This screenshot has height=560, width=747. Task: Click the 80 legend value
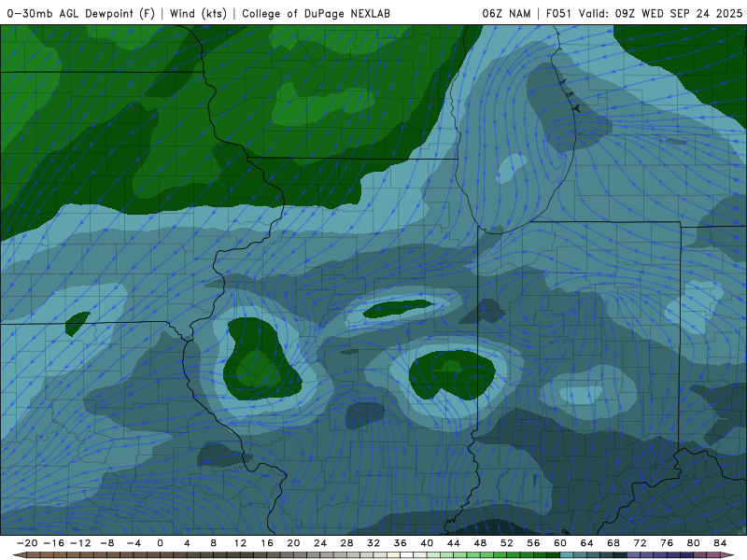(x=694, y=543)
